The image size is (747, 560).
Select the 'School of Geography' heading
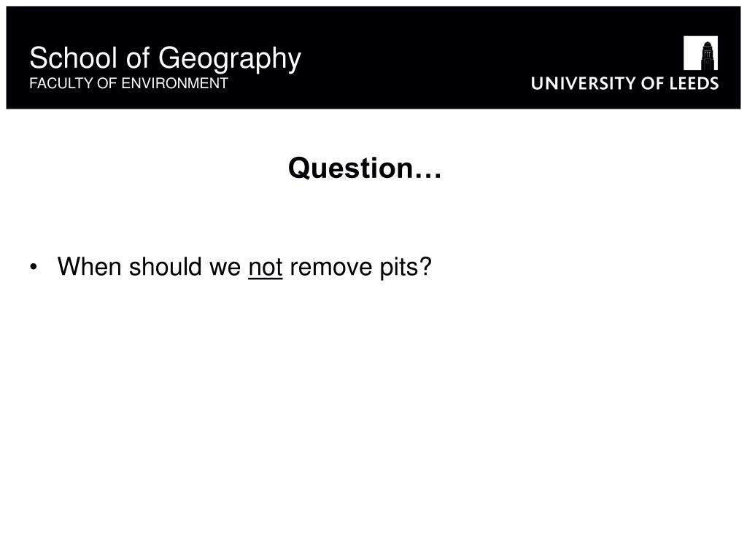point(166,58)
